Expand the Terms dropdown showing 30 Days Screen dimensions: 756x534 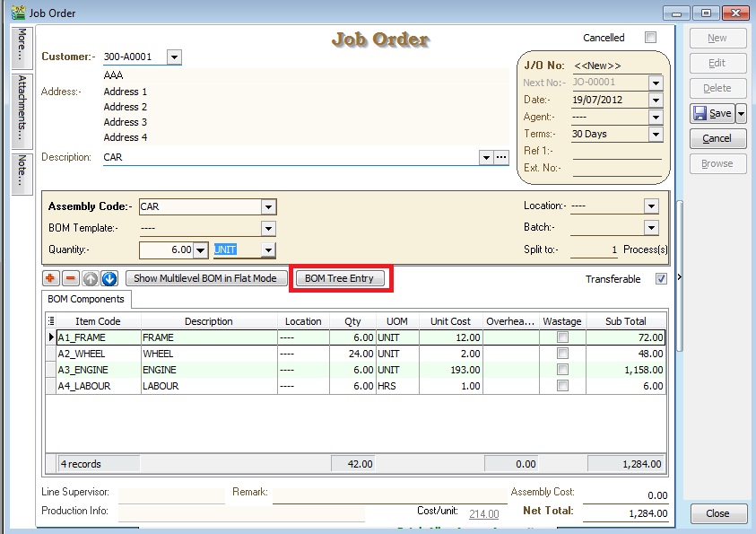656,133
